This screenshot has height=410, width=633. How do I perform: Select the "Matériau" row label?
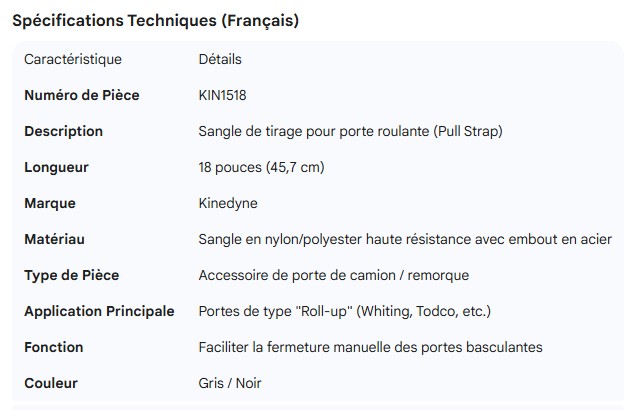tap(54, 239)
